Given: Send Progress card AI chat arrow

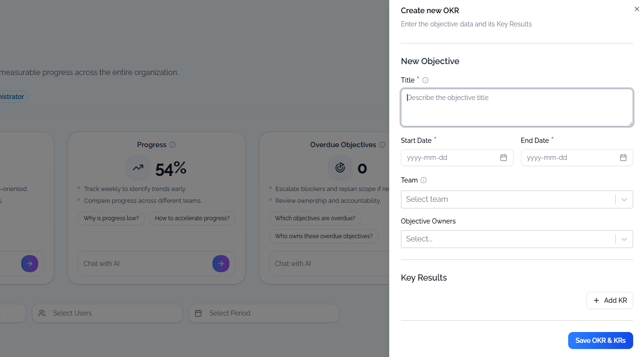Looking at the screenshot, I should click(x=220, y=264).
